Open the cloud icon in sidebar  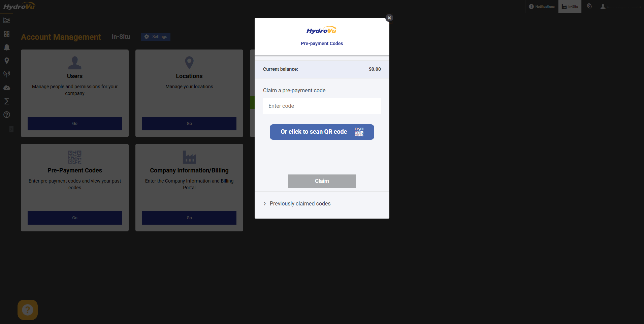pyautogui.click(x=7, y=88)
